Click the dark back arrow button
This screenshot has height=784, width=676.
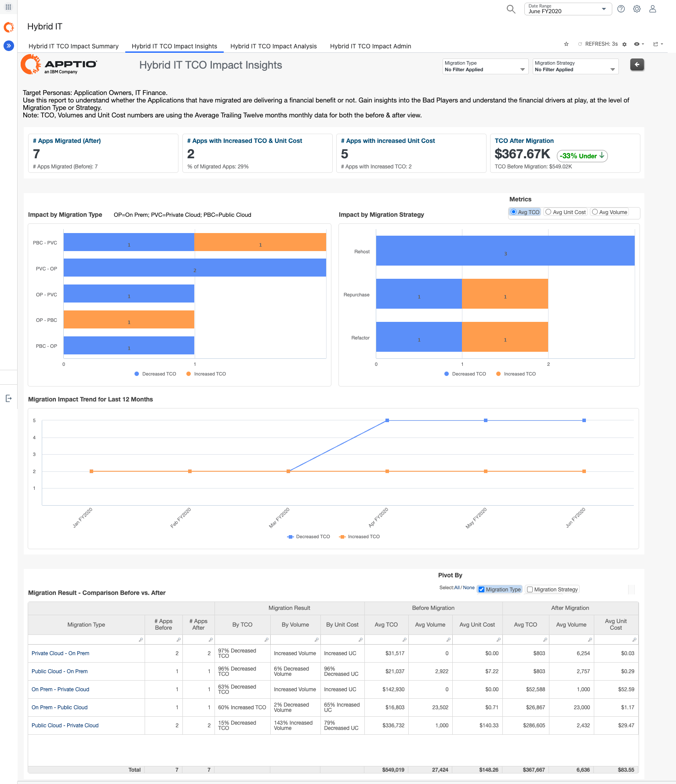click(x=637, y=65)
